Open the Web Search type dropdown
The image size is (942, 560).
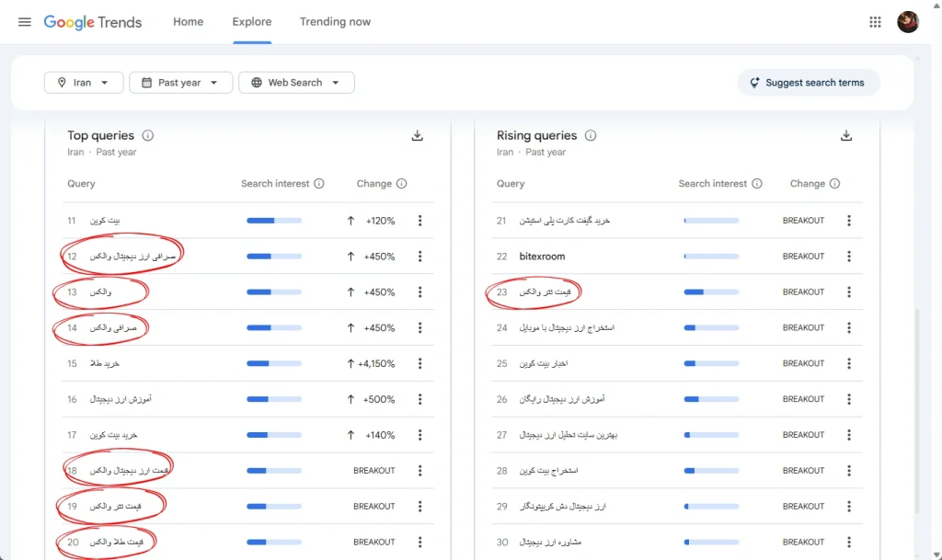point(296,82)
